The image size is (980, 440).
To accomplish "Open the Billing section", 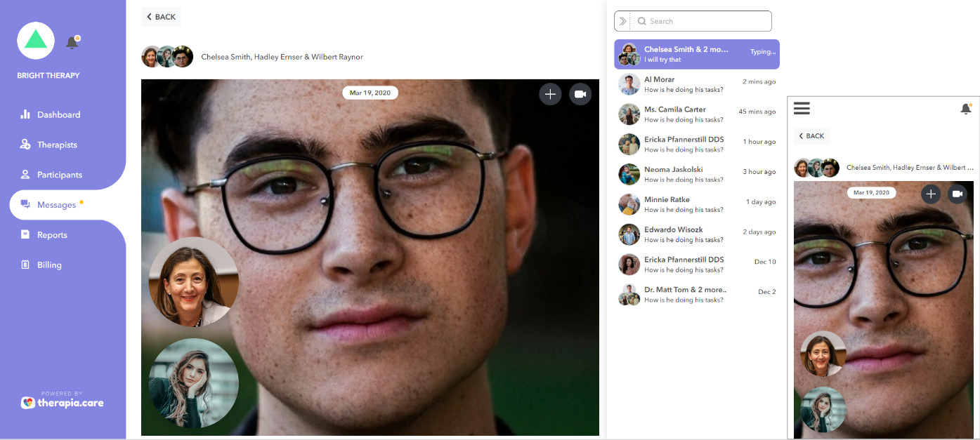I will (49, 265).
